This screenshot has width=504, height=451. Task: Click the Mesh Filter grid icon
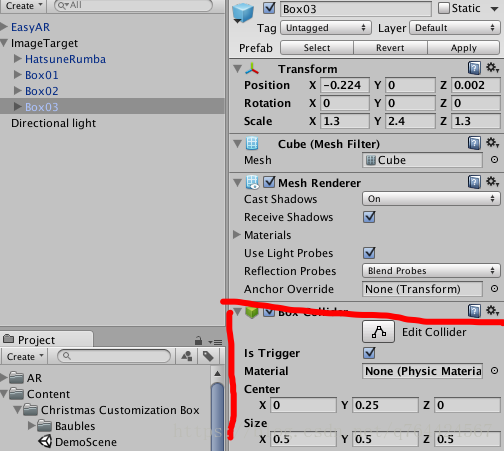tap(252, 143)
